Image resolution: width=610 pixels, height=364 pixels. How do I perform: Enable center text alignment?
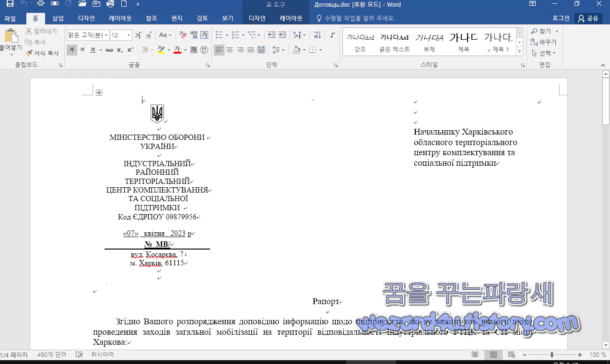(230, 49)
